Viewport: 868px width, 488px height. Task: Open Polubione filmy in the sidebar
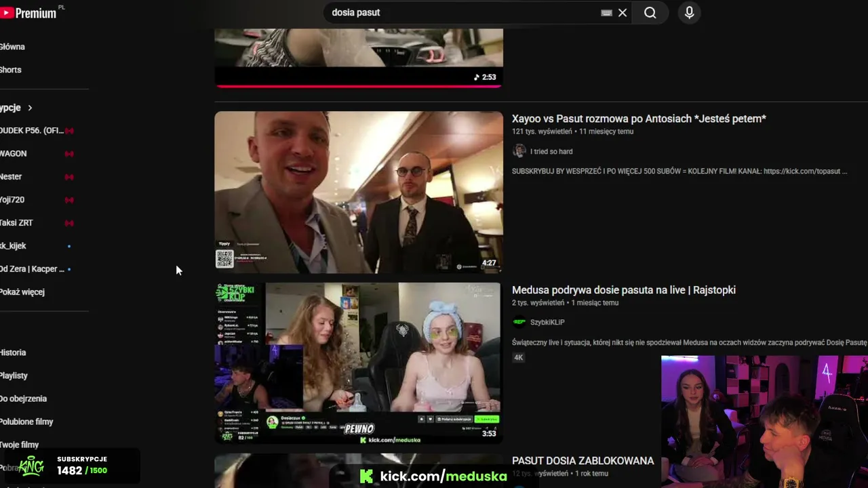pos(26,422)
